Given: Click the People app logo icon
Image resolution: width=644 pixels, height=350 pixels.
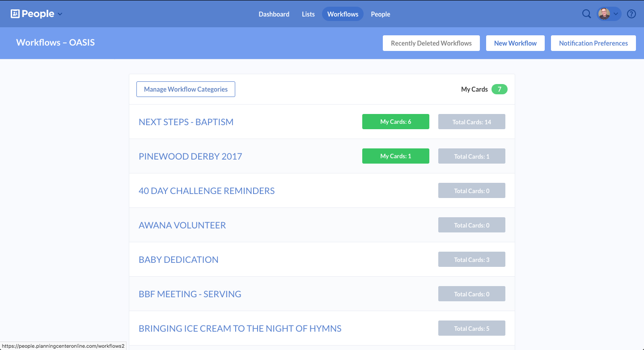Looking at the screenshot, I should [x=15, y=14].
